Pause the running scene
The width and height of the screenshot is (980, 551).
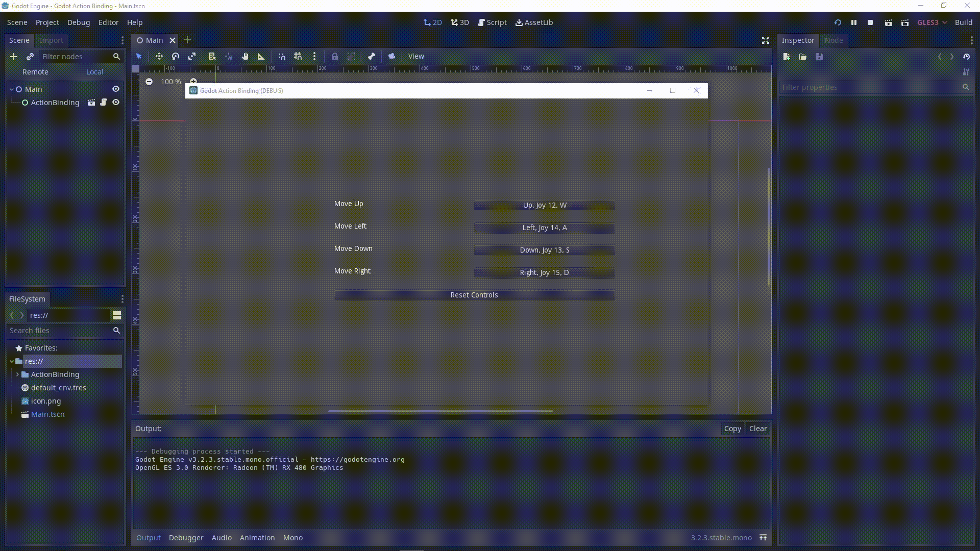pos(854,22)
